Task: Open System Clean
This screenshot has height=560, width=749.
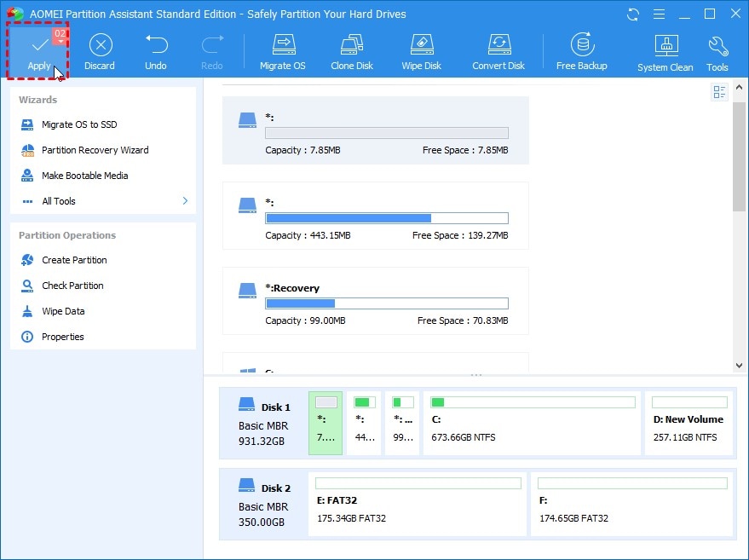Action: pos(665,53)
